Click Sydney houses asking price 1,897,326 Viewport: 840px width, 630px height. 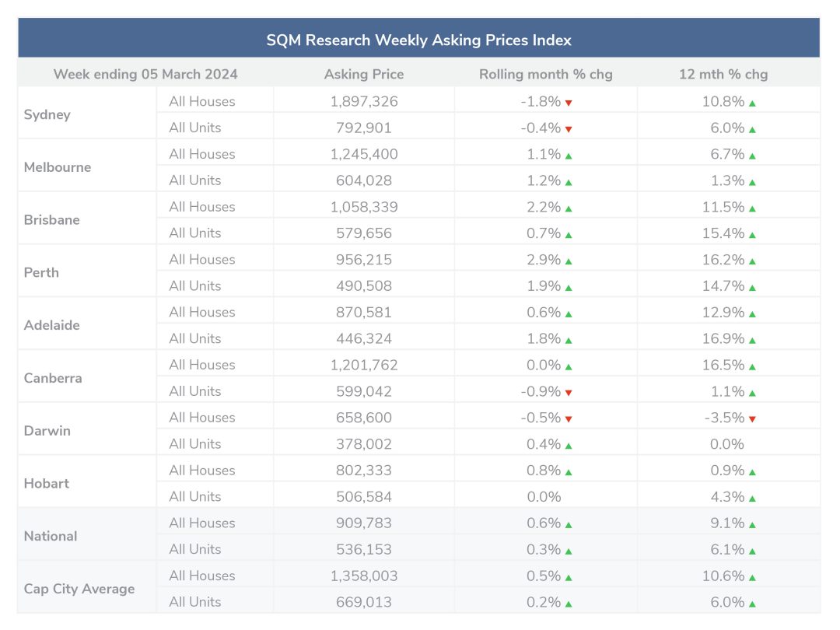coord(363,101)
